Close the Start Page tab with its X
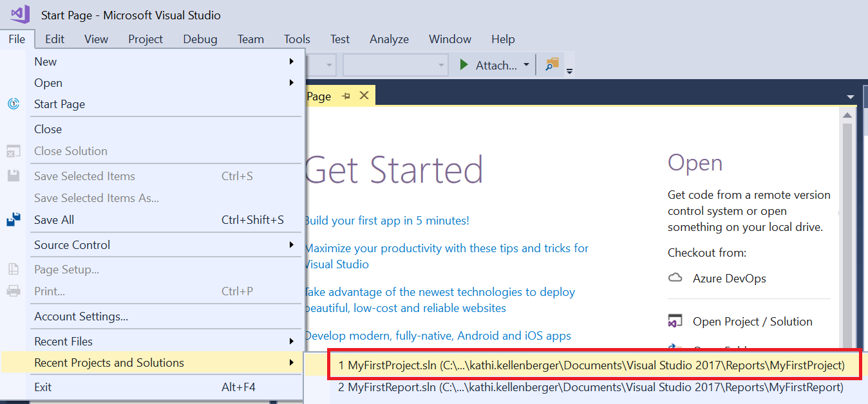 coord(364,95)
